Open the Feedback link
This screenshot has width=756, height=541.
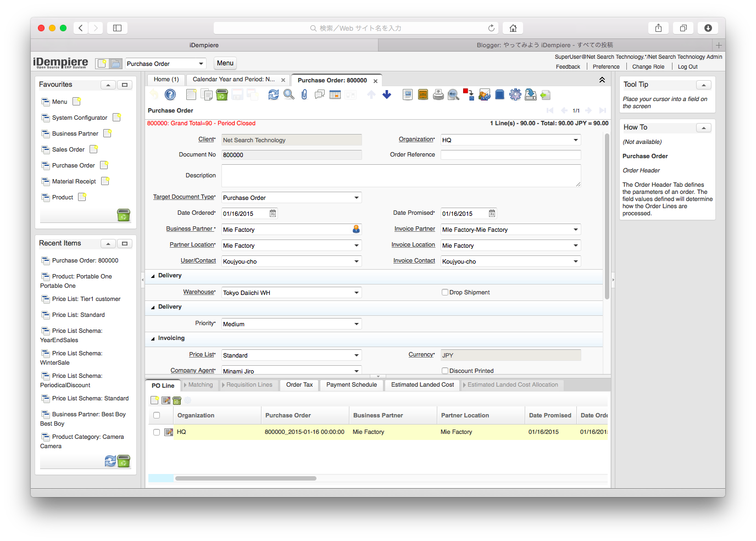point(568,67)
